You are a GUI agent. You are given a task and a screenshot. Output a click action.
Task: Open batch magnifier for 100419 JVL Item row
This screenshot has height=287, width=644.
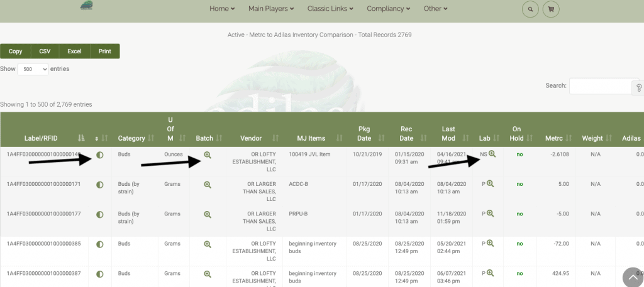click(x=208, y=155)
